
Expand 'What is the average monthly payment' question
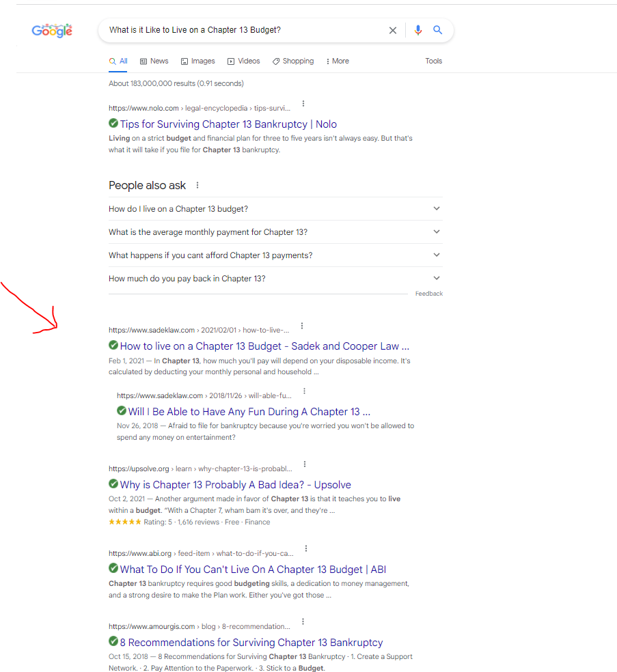point(275,232)
